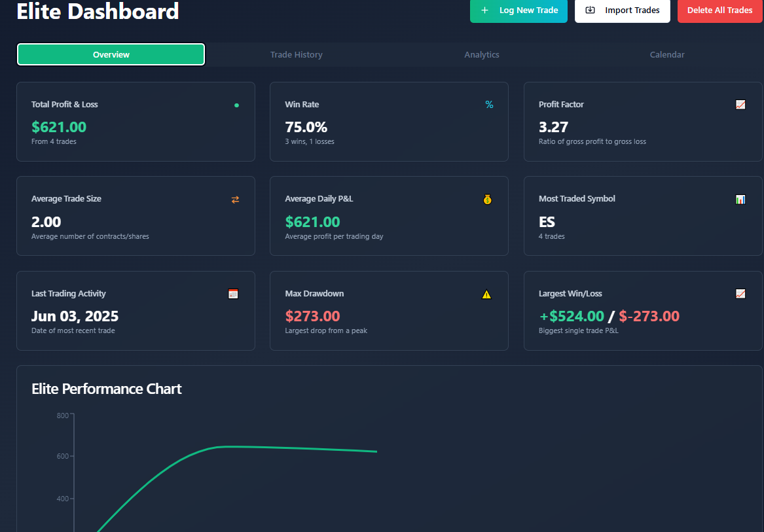Image resolution: width=764 pixels, height=532 pixels.
Task: Click the Elite Dashboard title
Action: point(98,10)
